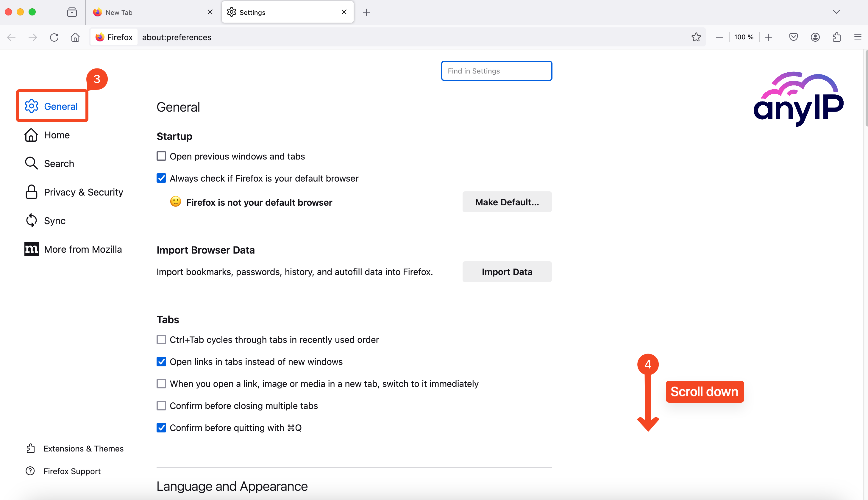Click the Privacy & Security lock icon
The image size is (868, 500).
click(30, 192)
